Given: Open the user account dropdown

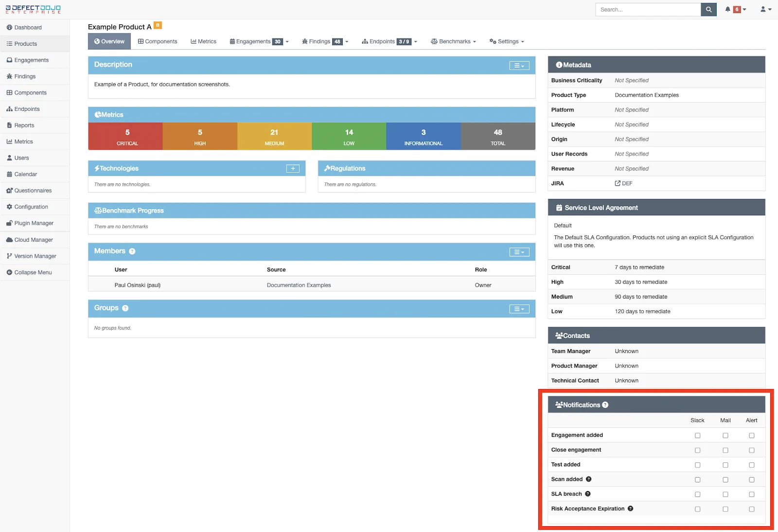Looking at the screenshot, I should [765, 9].
